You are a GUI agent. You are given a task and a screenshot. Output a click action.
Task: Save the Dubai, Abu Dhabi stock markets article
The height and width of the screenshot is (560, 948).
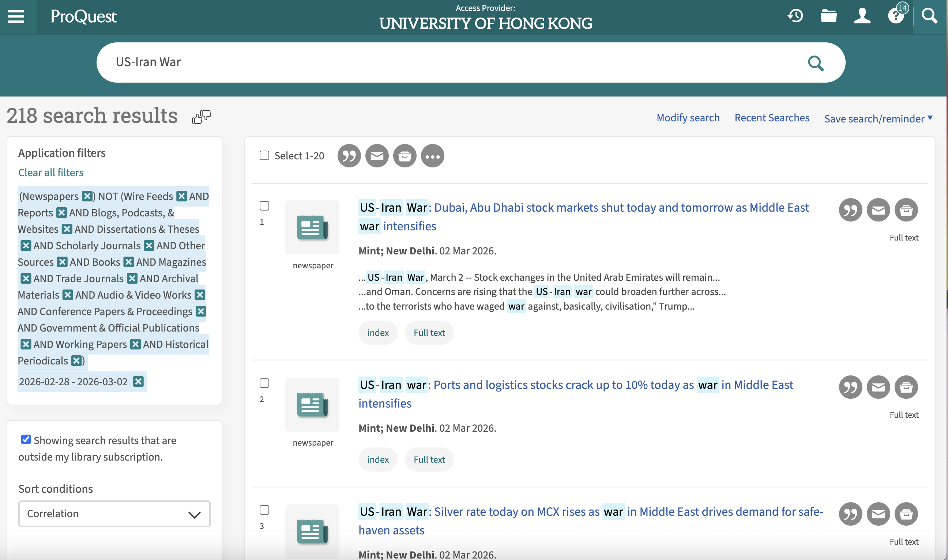pyautogui.click(x=906, y=210)
